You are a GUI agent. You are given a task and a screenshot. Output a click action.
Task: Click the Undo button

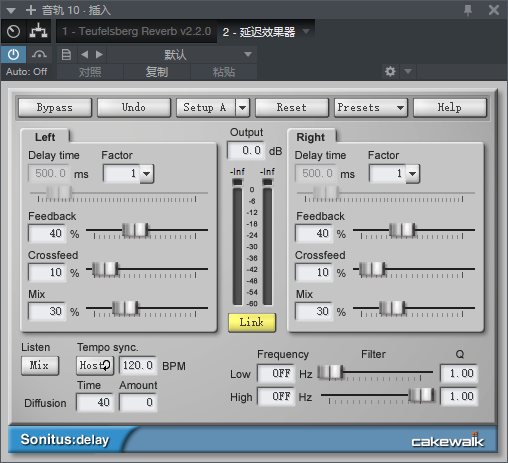tap(134, 108)
